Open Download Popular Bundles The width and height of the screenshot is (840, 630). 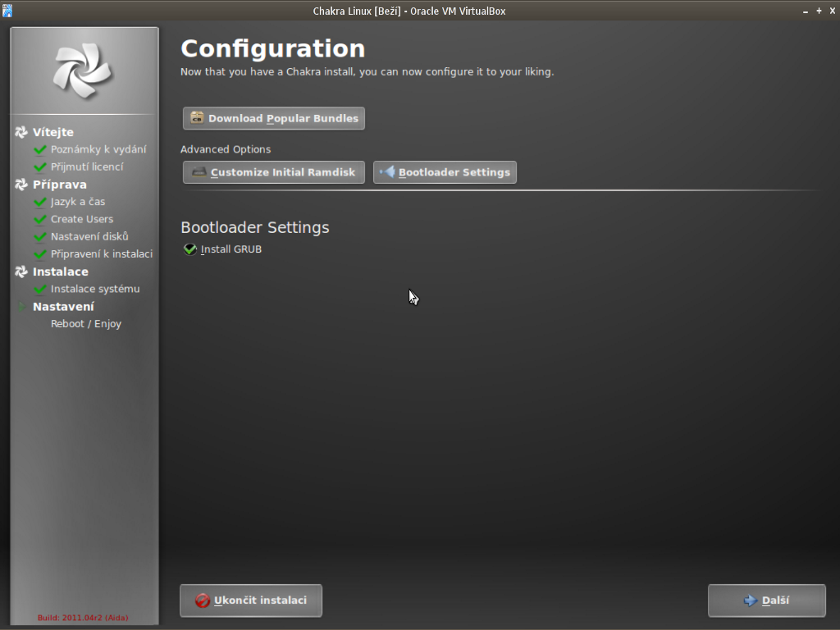click(x=274, y=118)
